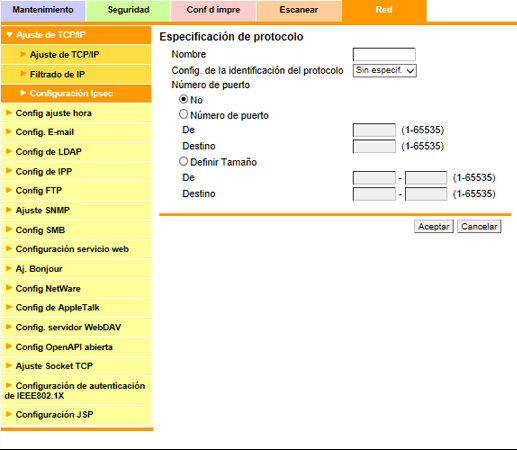Expand Config de IPP menu

tap(76, 171)
